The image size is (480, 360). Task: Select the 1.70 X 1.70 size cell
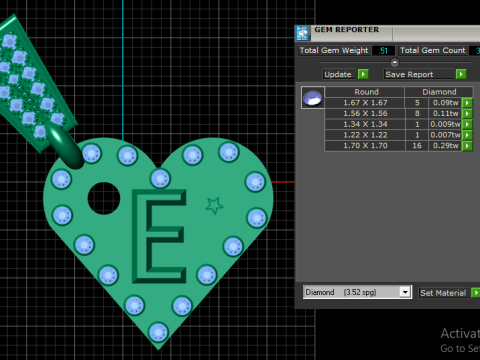(365, 146)
